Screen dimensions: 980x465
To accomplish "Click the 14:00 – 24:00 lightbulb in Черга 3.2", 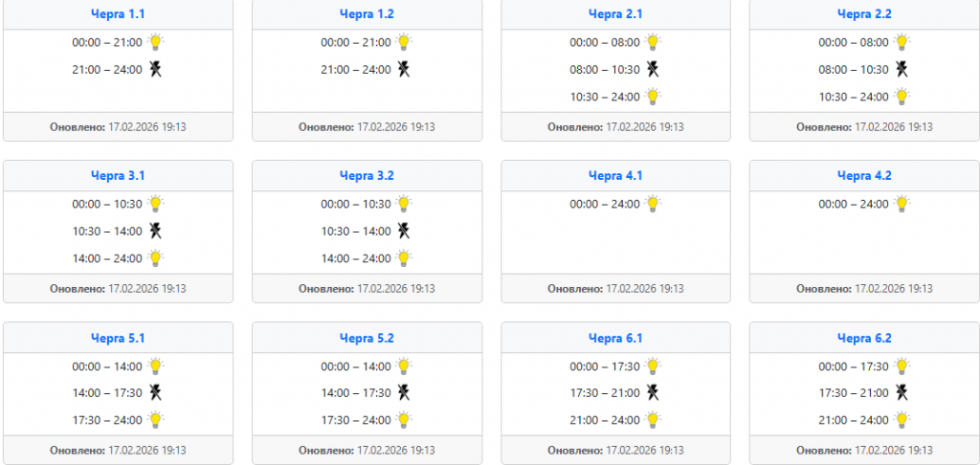I will 404,258.
